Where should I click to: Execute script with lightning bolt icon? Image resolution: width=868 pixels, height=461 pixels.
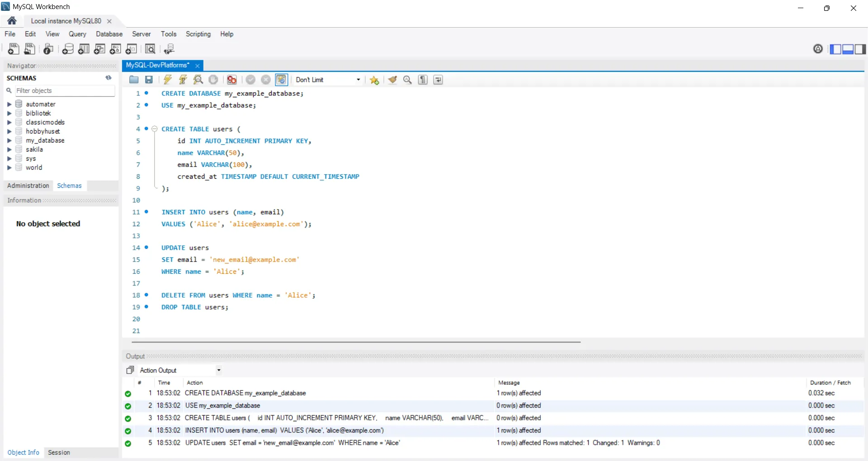(x=168, y=80)
